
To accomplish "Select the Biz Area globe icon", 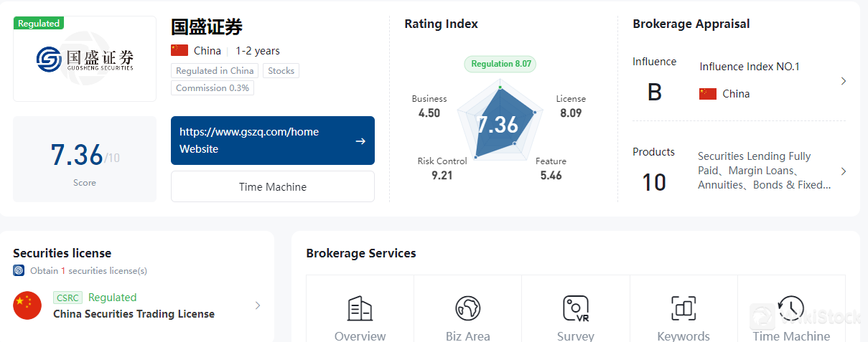I will tap(467, 308).
